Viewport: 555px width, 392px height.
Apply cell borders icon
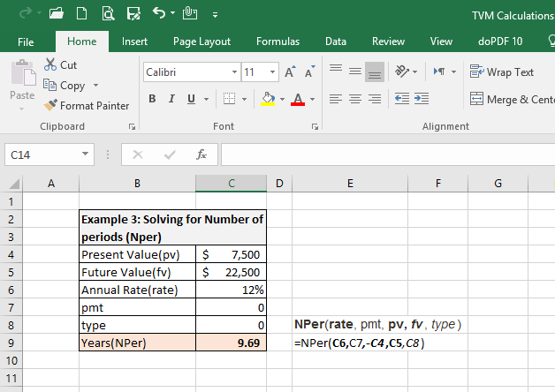230,99
